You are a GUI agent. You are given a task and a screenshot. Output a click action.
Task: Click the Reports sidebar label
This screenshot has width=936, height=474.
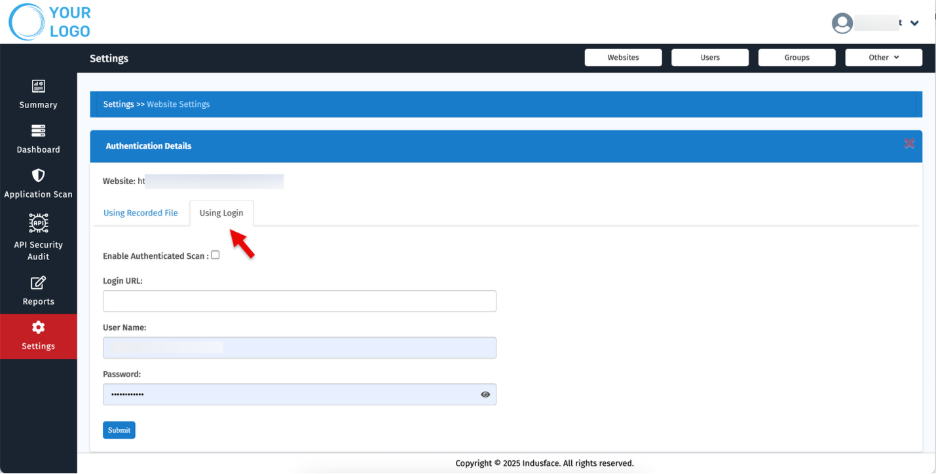tap(38, 301)
